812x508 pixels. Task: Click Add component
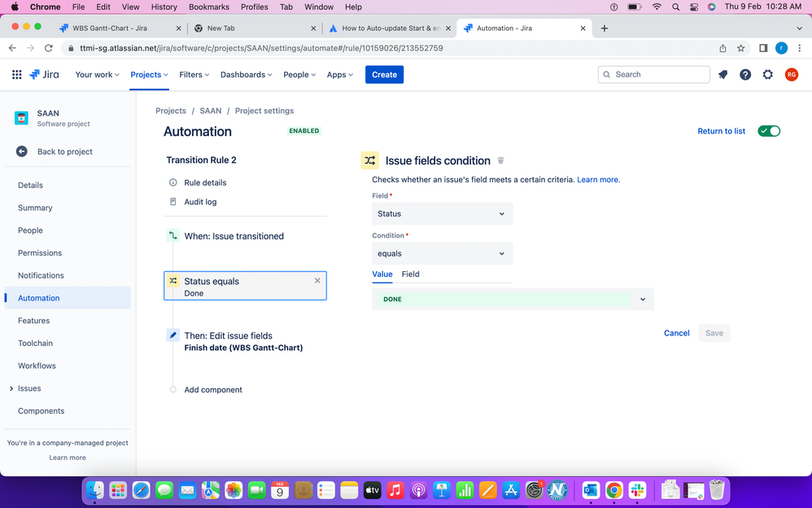[213, 390]
